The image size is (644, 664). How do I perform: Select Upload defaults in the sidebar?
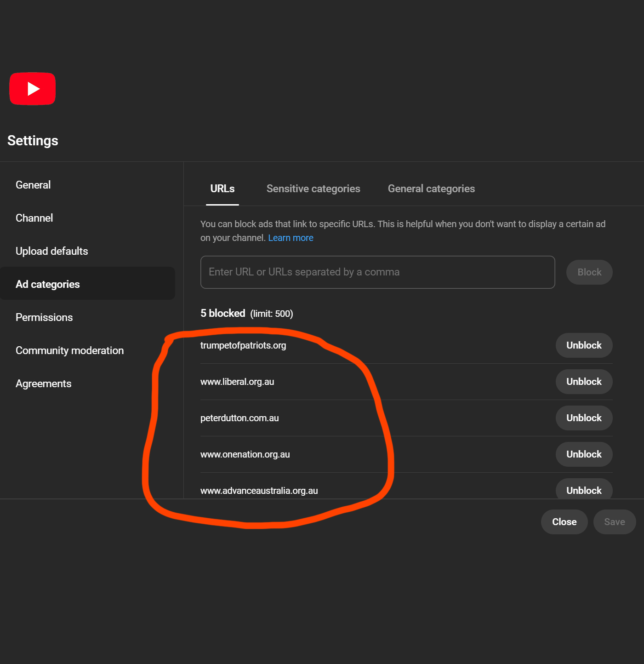[x=52, y=251]
